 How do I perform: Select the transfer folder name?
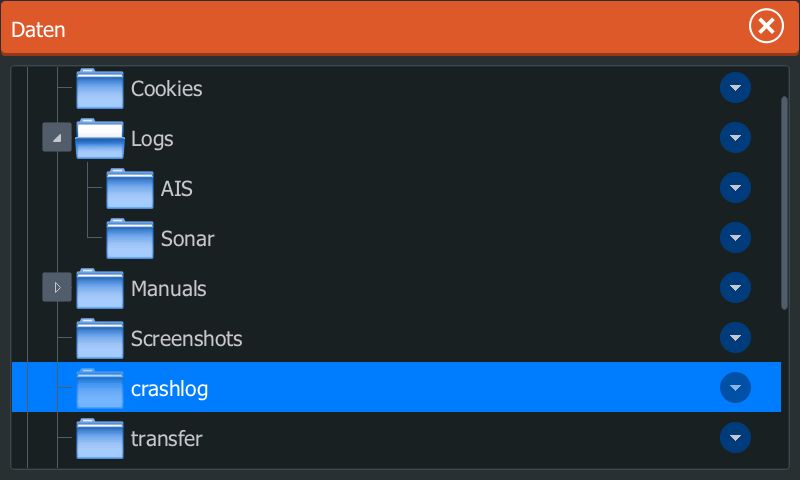click(x=166, y=438)
